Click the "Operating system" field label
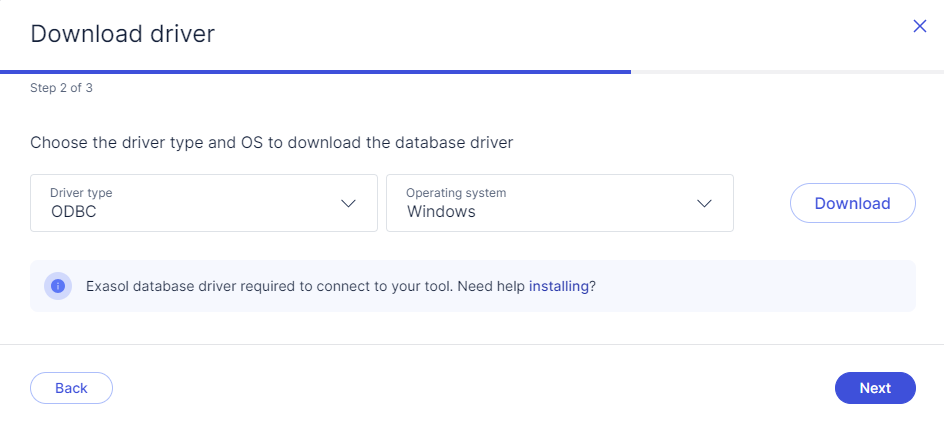This screenshot has width=944, height=429. (x=456, y=192)
